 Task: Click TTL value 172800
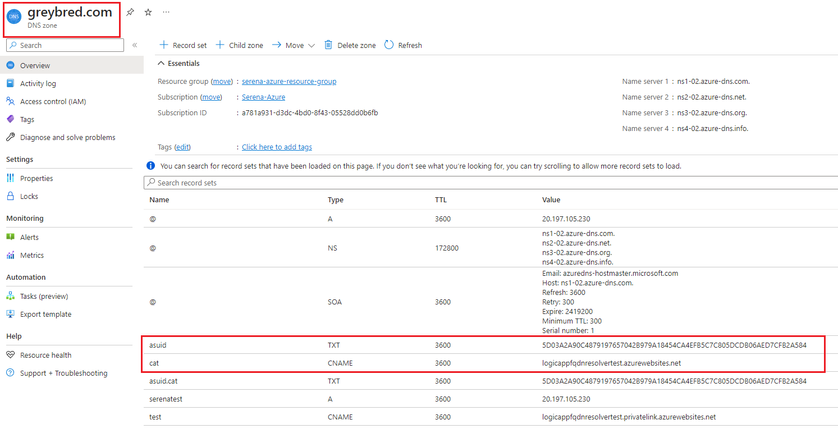(x=447, y=248)
